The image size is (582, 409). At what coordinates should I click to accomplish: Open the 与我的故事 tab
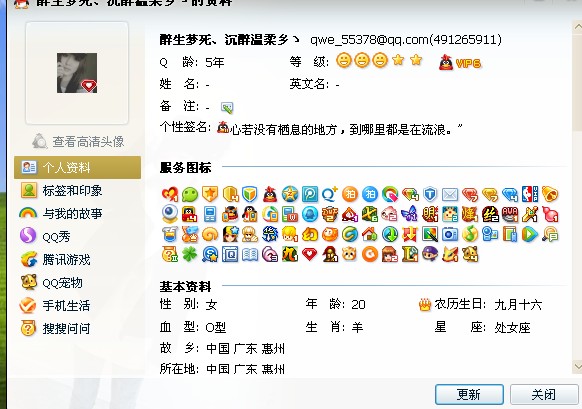(x=77, y=213)
